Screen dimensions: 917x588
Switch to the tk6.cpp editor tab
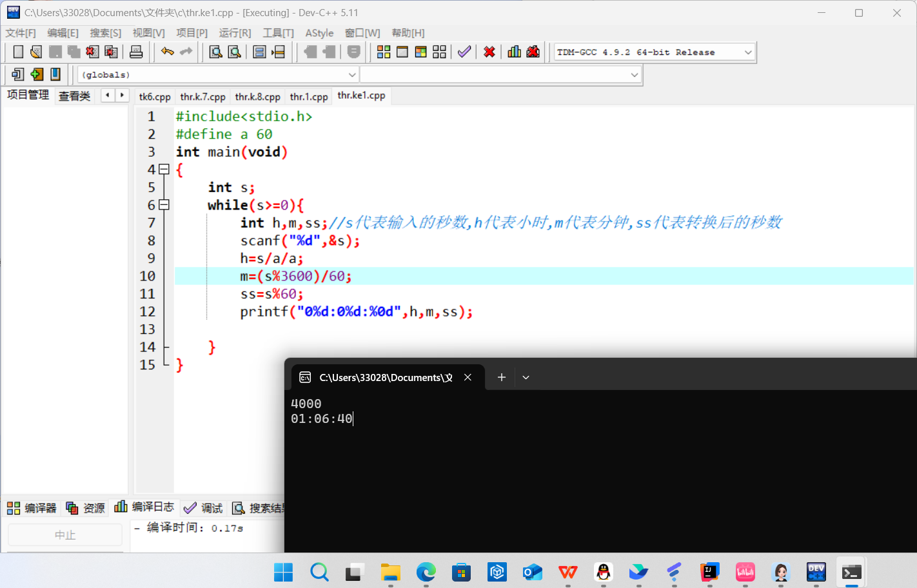[155, 97]
